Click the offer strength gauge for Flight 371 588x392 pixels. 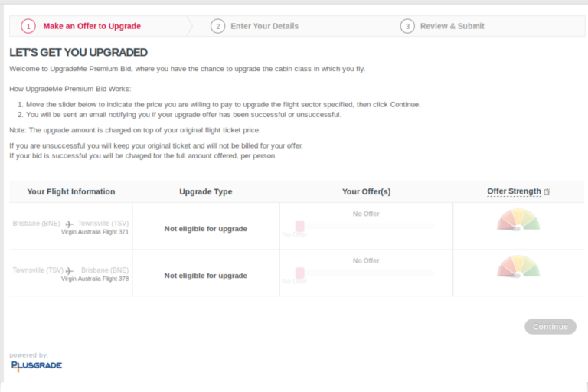pyautogui.click(x=518, y=220)
